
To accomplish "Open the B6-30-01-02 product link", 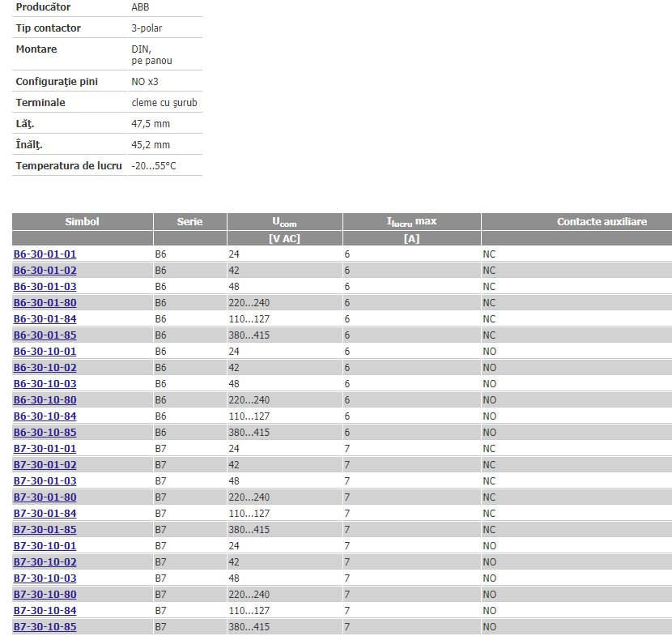I will tap(45, 270).
